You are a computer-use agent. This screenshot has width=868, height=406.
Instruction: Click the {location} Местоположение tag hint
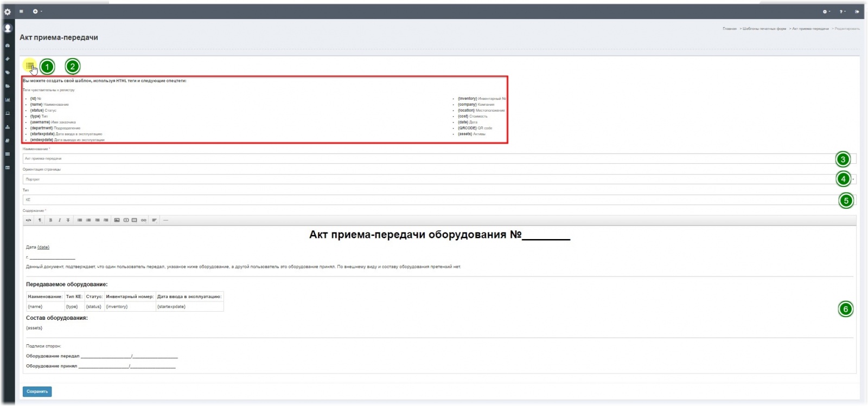pyautogui.click(x=481, y=111)
